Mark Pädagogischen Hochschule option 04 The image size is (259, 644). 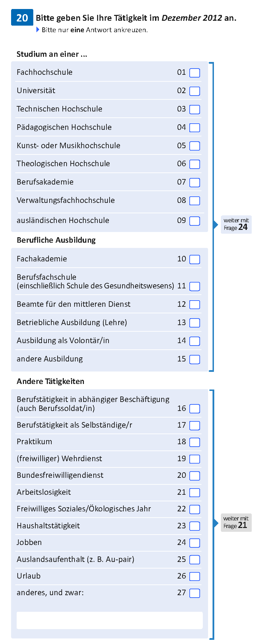click(x=195, y=128)
